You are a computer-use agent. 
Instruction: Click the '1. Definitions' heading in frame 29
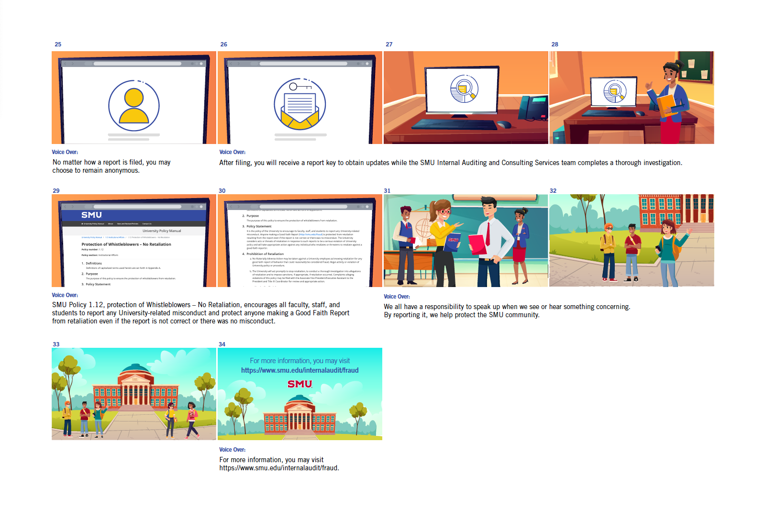pos(91,264)
